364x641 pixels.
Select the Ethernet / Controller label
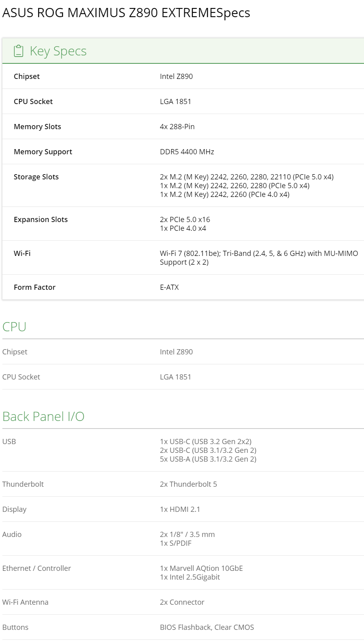point(37,568)
